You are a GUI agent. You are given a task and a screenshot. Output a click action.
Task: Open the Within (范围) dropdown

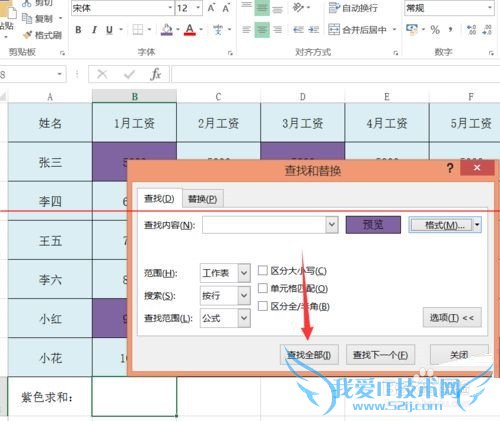click(244, 273)
